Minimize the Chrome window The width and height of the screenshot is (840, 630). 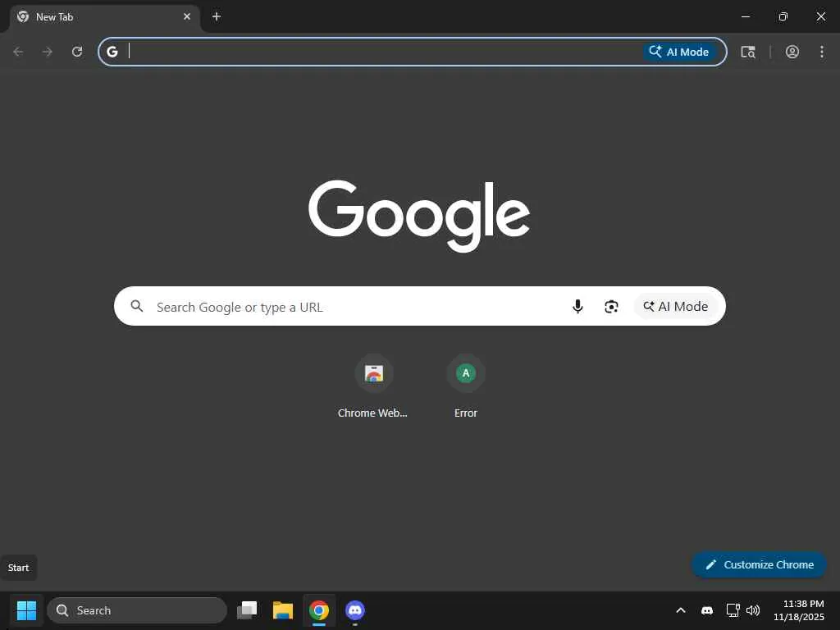tap(745, 16)
